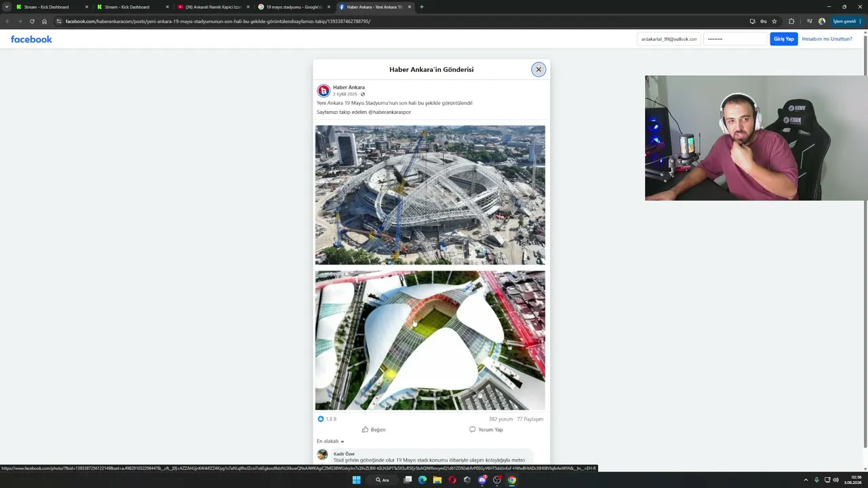Viewport: 868px width, 488px height.
Task: Open a new browser tab
Action: [422, 7]
